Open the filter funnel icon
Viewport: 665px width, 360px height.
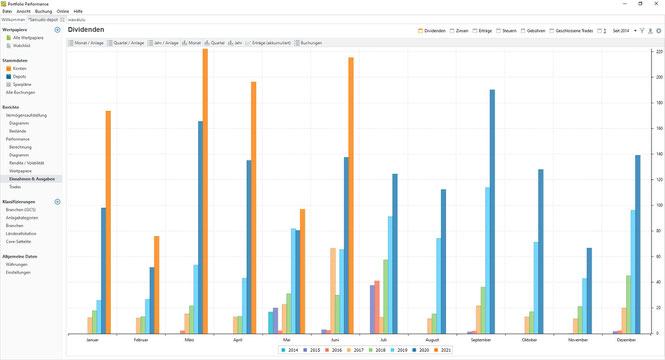[642, 31]
